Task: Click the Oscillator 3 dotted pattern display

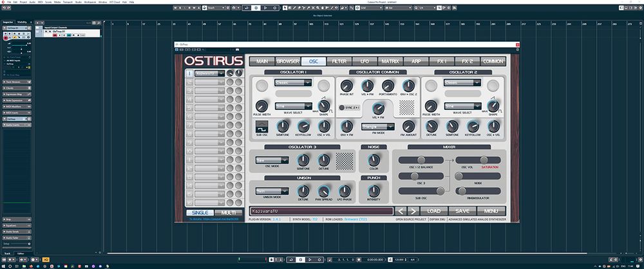Action: [x=344, y=161]
